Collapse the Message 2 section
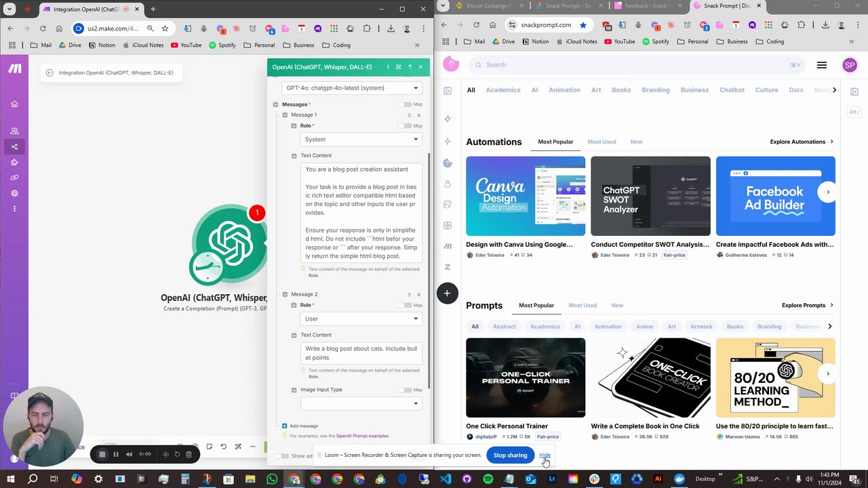Image resolution: width=868 pixels, height=488 pixels. [285, 295]
